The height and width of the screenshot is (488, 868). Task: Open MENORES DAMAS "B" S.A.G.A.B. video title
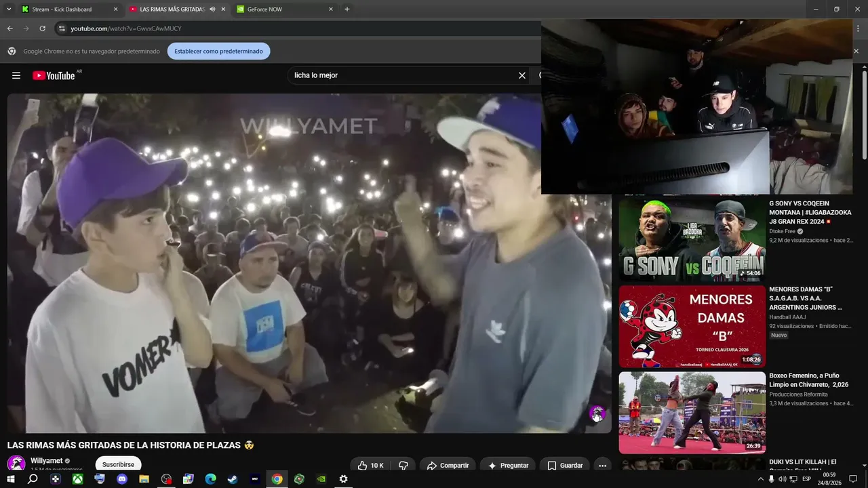[806, 298]
